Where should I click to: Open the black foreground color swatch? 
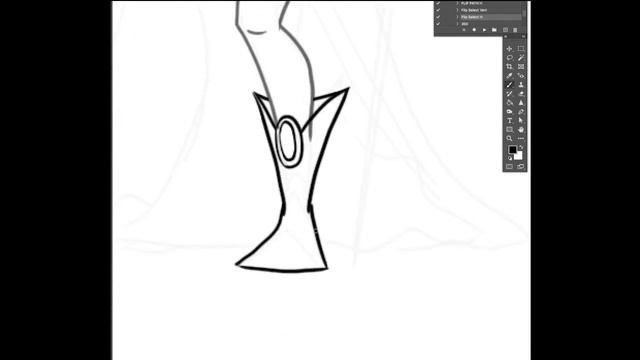click(x=512, y=150)
